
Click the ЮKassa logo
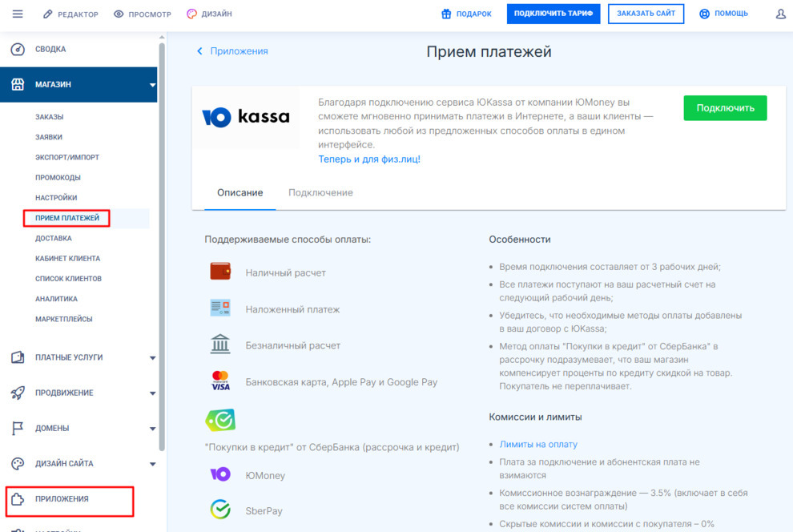[x=246, y=117]
